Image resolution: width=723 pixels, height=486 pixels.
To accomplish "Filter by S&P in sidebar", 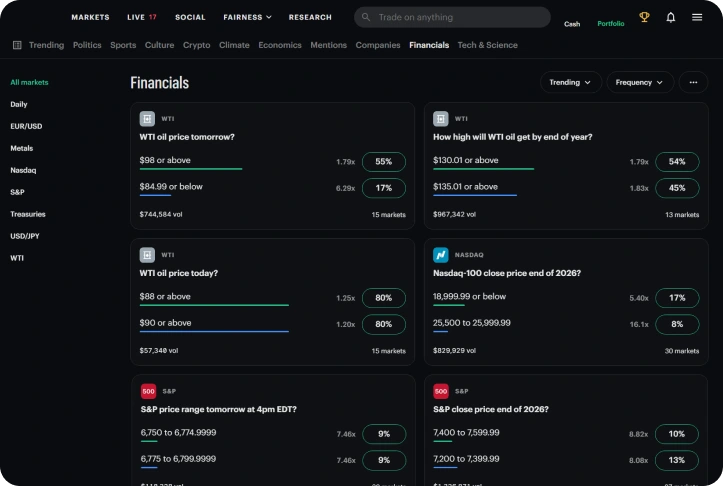I will (18, 192).
